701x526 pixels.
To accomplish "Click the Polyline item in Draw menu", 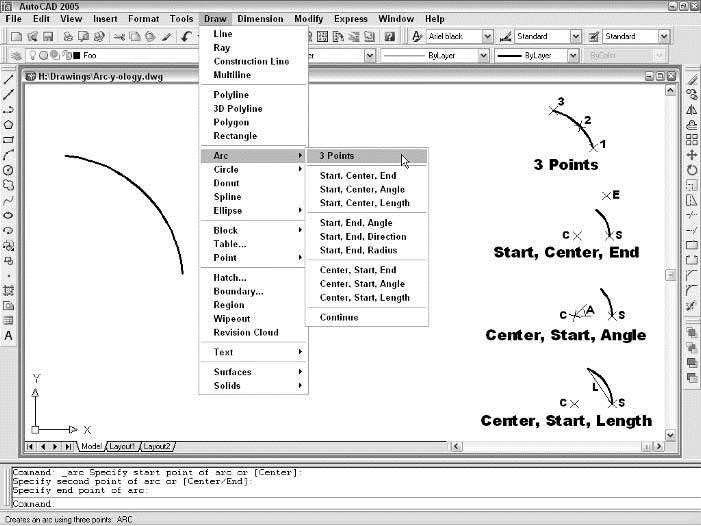I will coord(231,95).
